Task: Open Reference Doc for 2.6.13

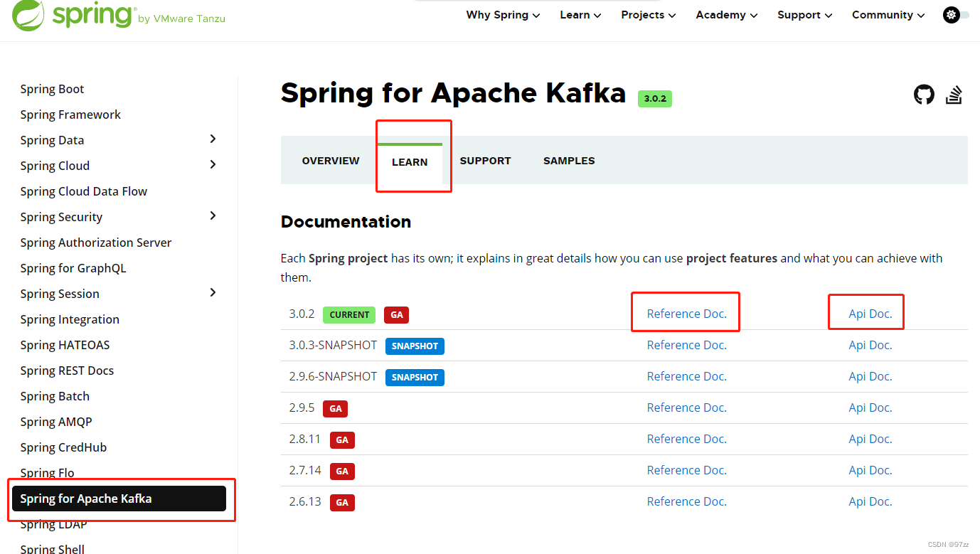Action: click(686, 501)
